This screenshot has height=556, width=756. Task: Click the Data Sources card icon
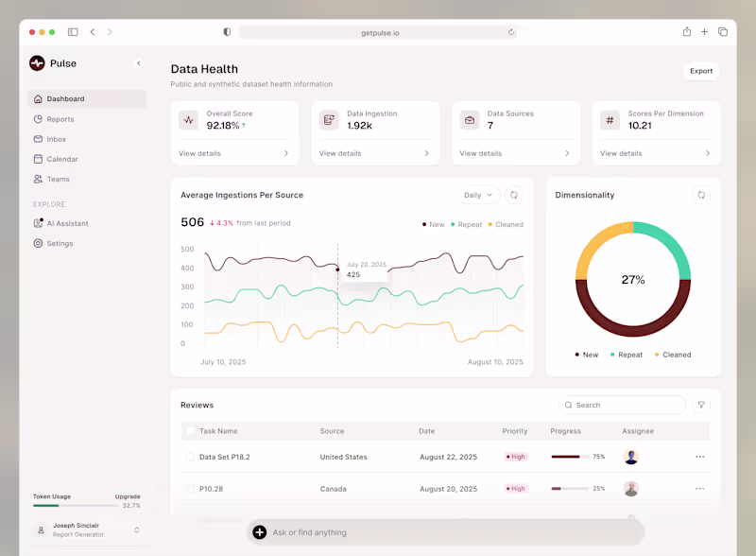point(470,120)
